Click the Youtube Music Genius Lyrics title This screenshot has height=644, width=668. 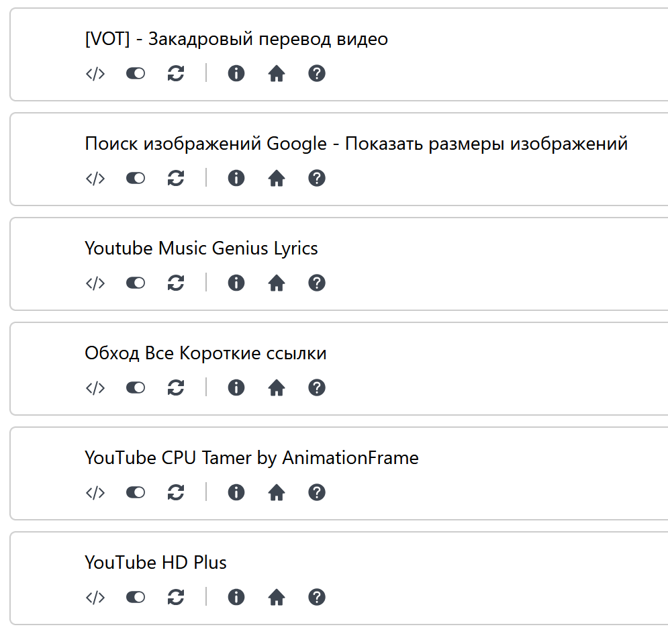(x=201, y=248)
